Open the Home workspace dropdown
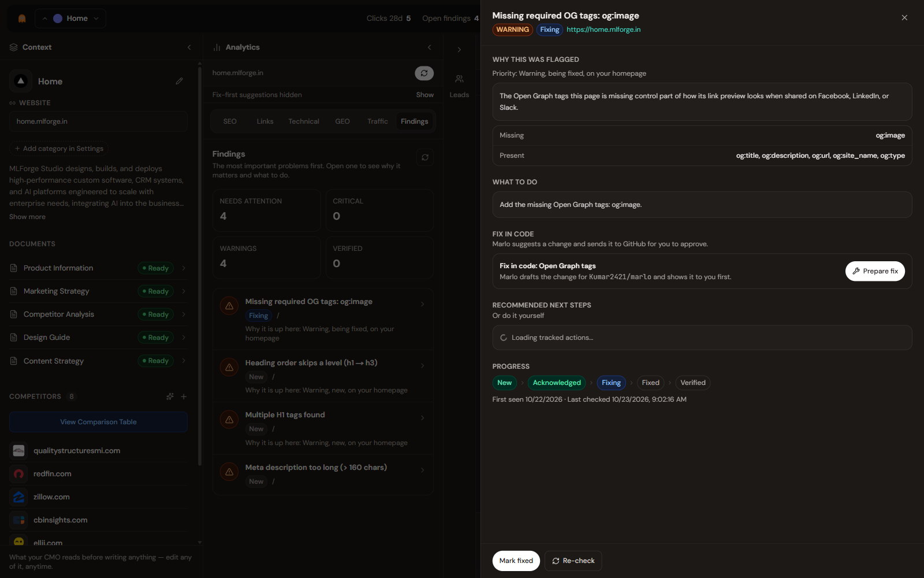 [70, 18]
